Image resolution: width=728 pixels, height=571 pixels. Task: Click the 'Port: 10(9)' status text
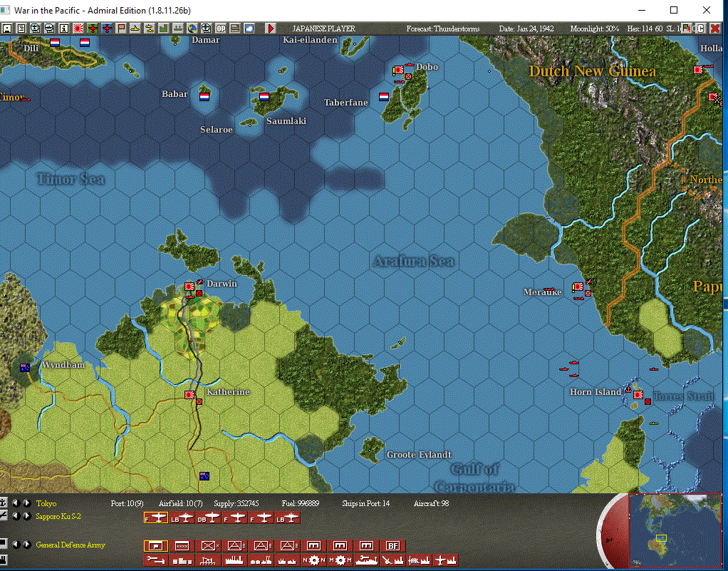(x=127, y=503)
